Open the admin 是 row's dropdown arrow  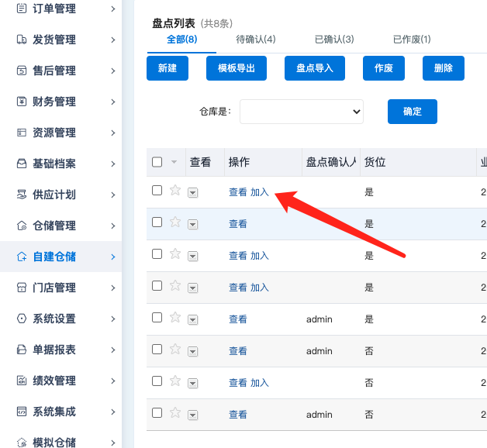click(x=192, y=320)
